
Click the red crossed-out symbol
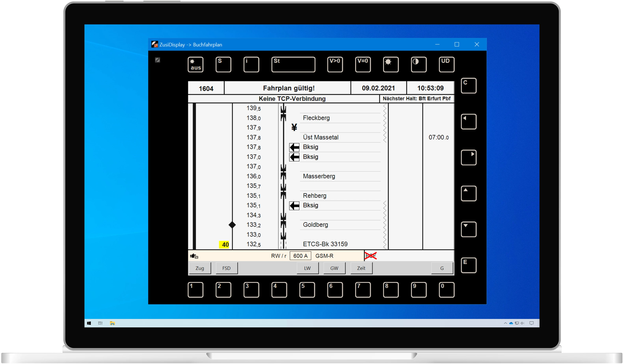tap(371, 256)
